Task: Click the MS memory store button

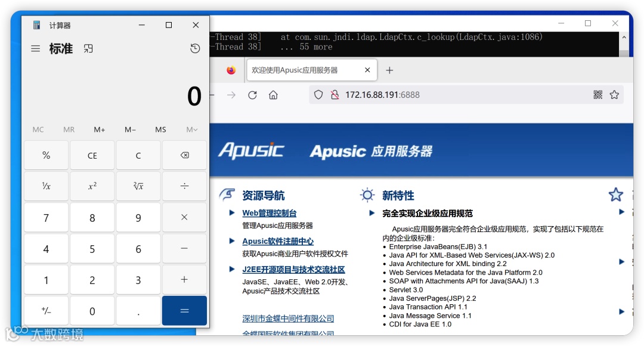Action: point(160,129)
